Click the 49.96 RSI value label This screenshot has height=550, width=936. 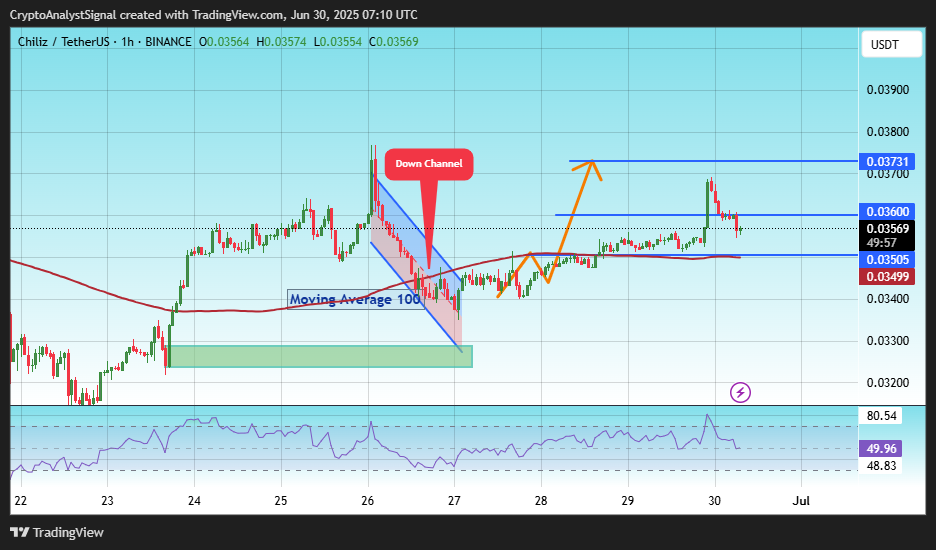[x=880, y=448]
